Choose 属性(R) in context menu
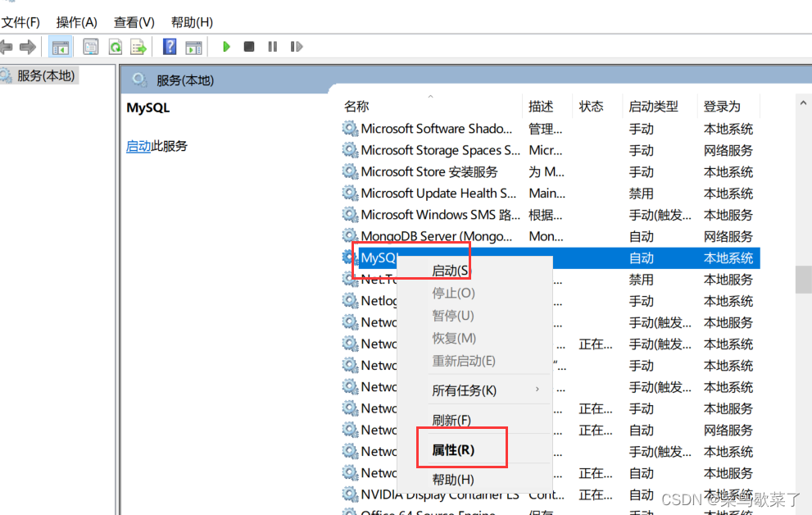 (475, 449)
